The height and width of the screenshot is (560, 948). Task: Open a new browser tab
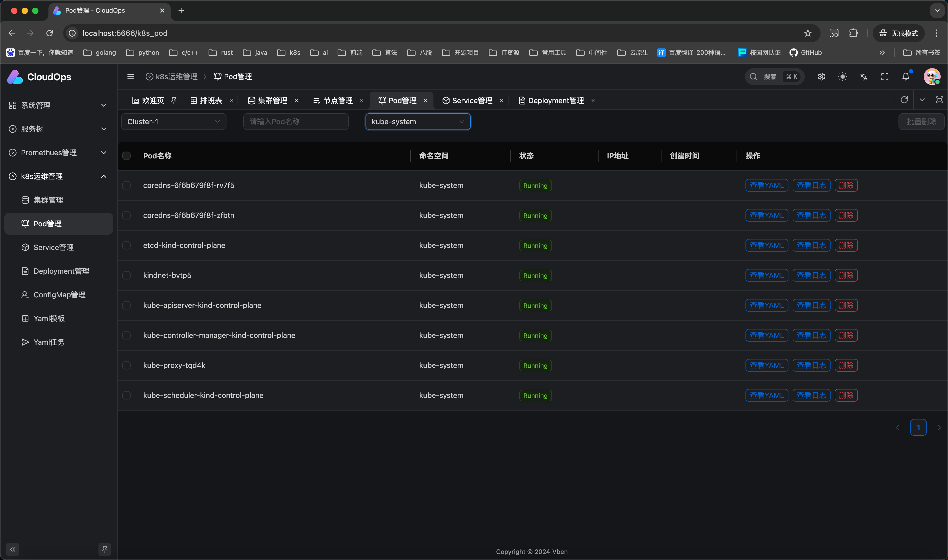[181, 11]
